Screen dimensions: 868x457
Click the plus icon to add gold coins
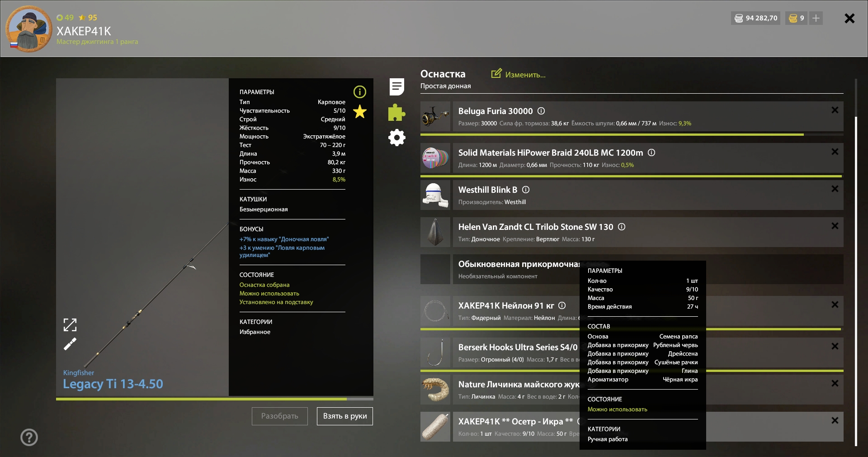[816, 18]
